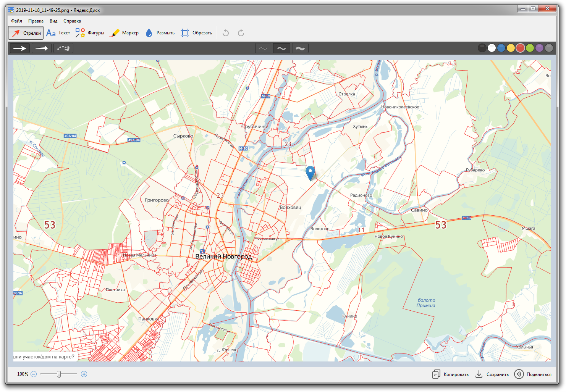Zoom in with the plus button
Viewport: 566px width, 392px height.
coord(84,374)
